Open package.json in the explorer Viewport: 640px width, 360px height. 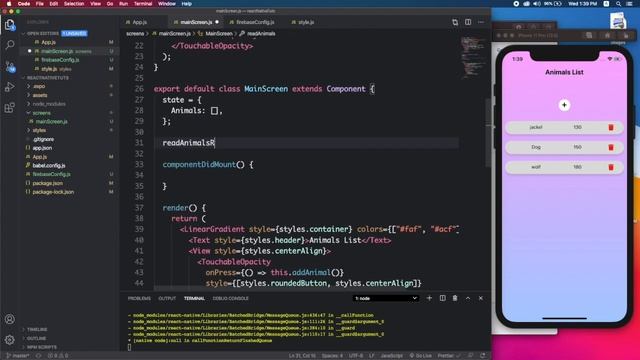(x=47, y=183)
